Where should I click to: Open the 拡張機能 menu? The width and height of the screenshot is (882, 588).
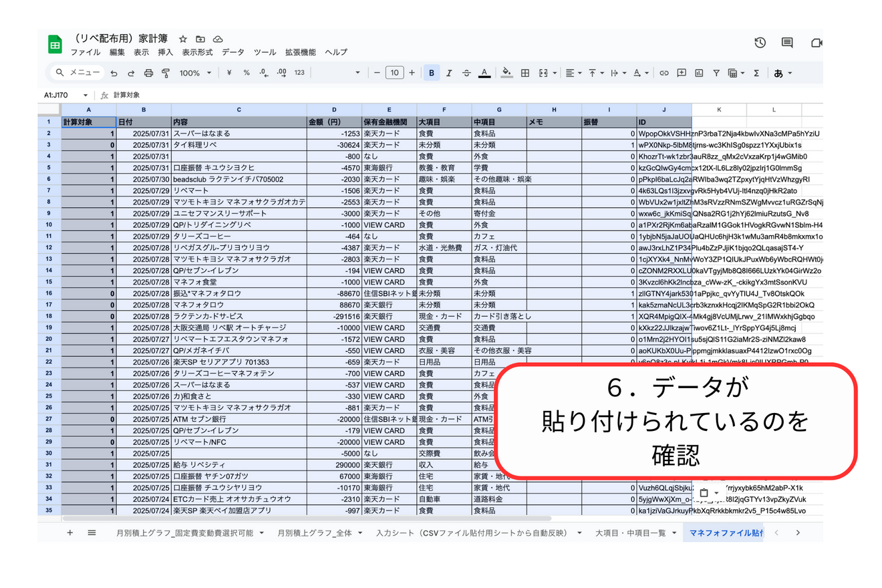(301, 52)
